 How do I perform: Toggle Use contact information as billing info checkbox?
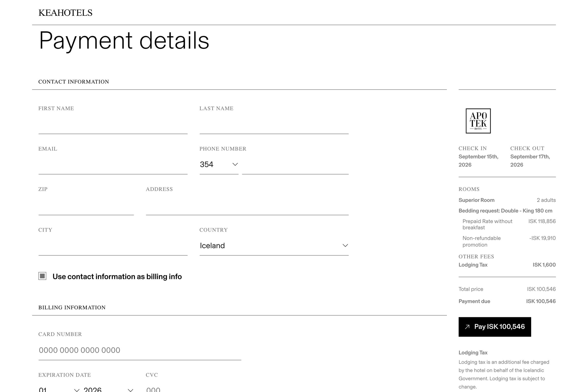tap(42, 276)
